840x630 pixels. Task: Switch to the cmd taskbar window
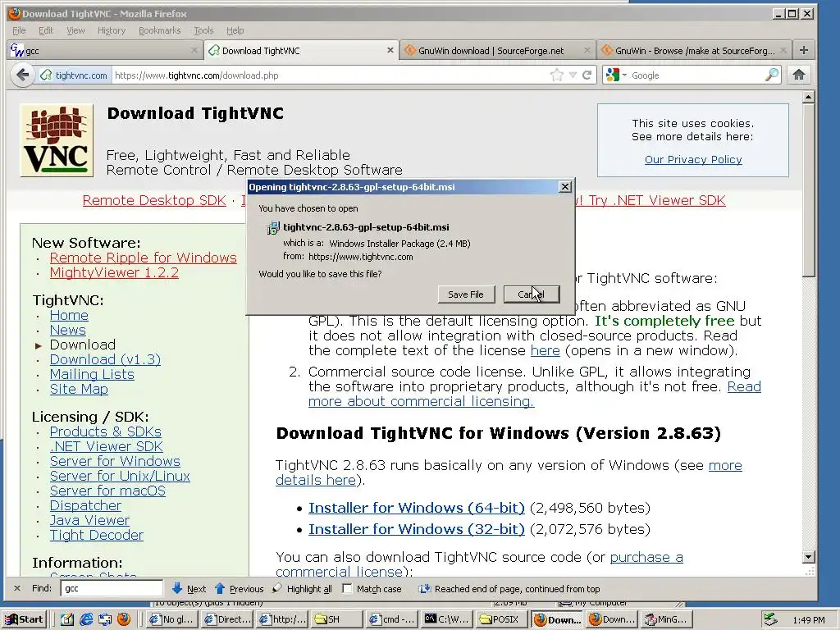[391, 619]
